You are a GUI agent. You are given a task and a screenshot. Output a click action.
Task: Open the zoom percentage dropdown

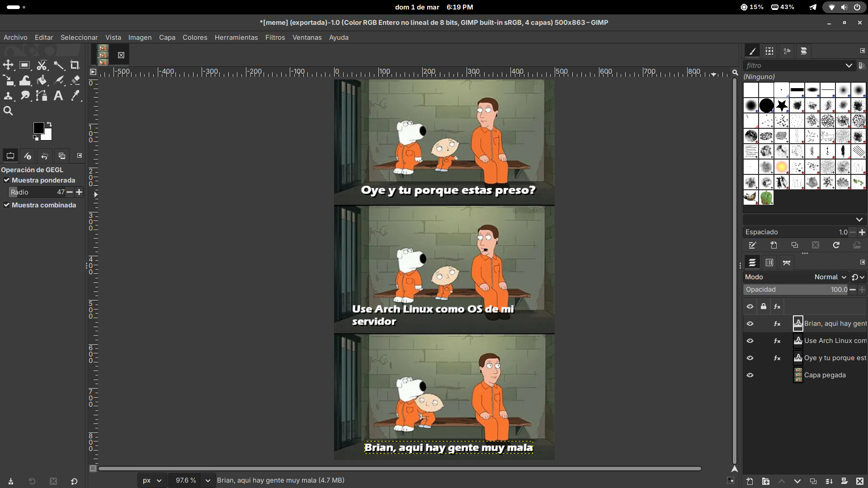point(208,480)
